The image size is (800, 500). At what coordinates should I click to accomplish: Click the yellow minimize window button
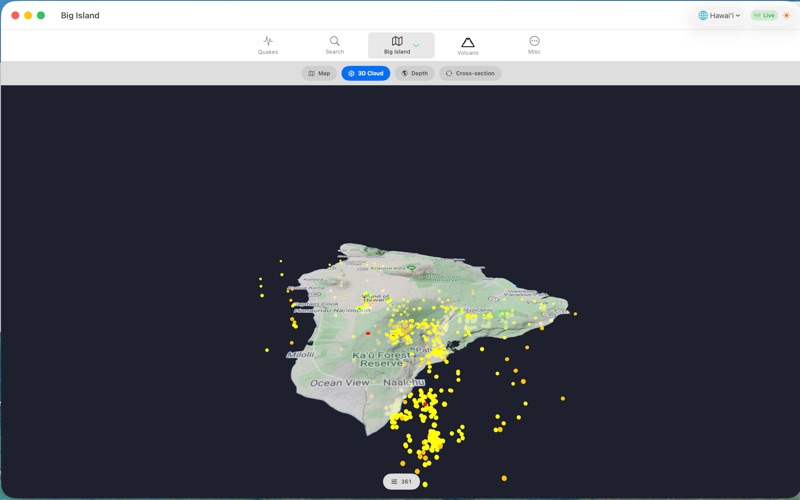[x=28, y=15]
